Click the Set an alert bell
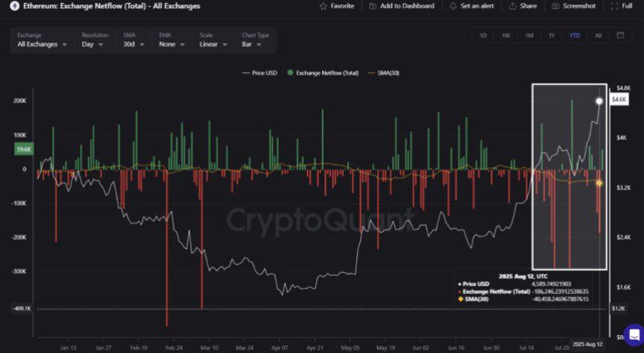644x353 pixels. pos(453,6)
